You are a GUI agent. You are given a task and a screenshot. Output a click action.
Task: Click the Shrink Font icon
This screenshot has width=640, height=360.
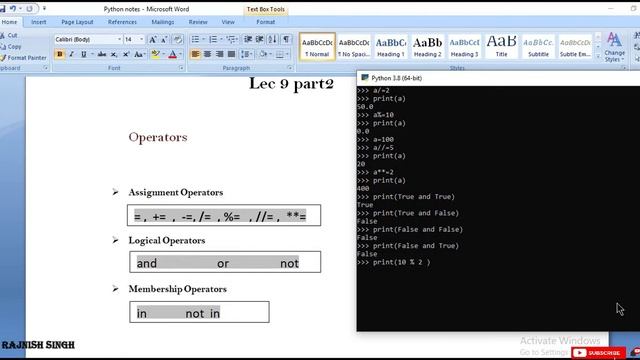[164, 40]
